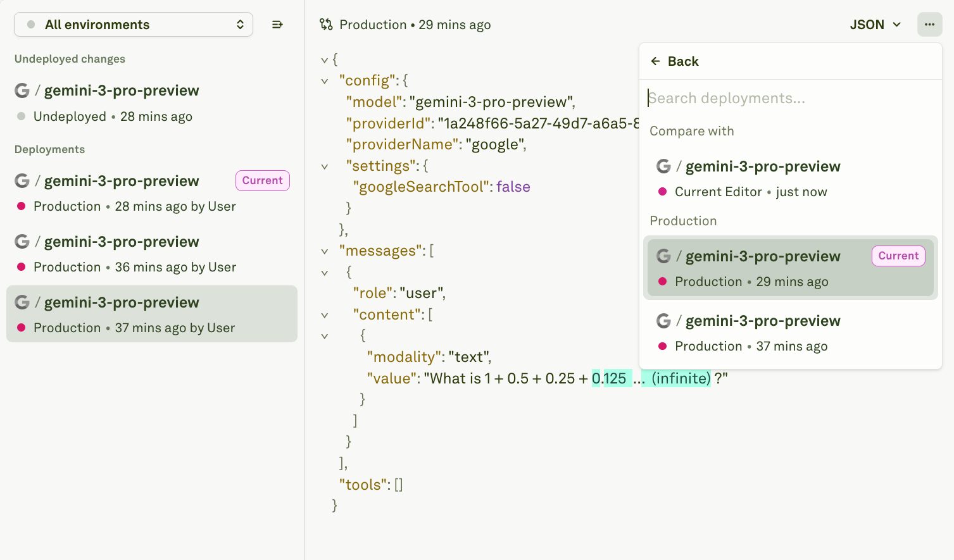Open deployment "Production • 36 mins ago by User"

pyautogui.click(x=152, y=254)
